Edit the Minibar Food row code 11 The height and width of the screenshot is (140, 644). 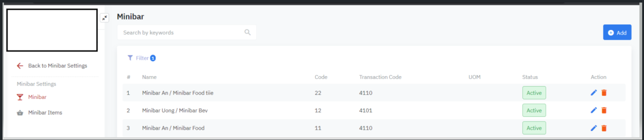[594, 128]
